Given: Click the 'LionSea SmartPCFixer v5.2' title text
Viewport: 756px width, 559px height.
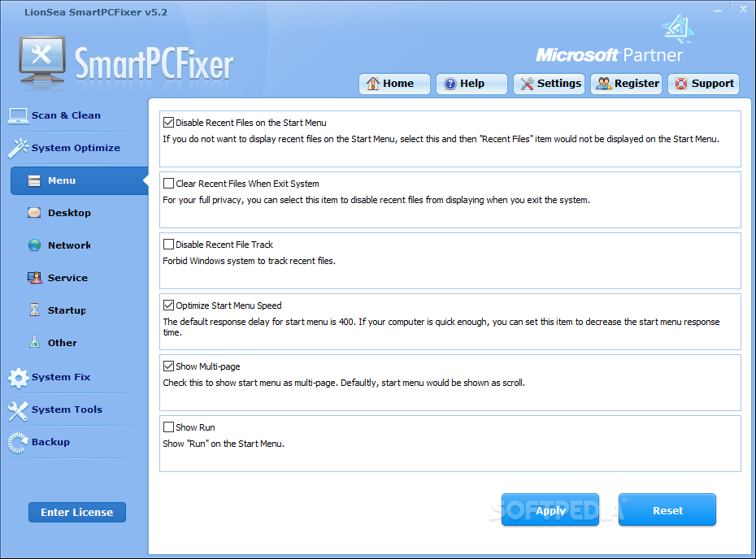Looking at the screenshot, I should coord(96,12).
